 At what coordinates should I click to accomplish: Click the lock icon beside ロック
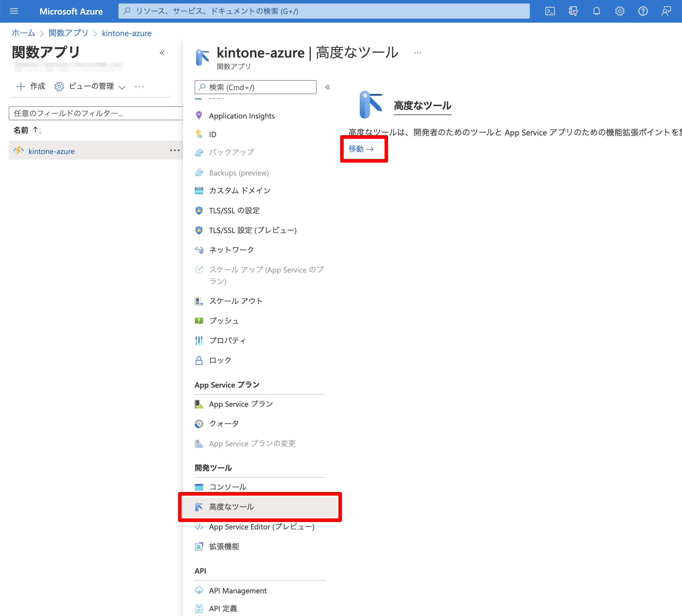(x=199, y=360)
